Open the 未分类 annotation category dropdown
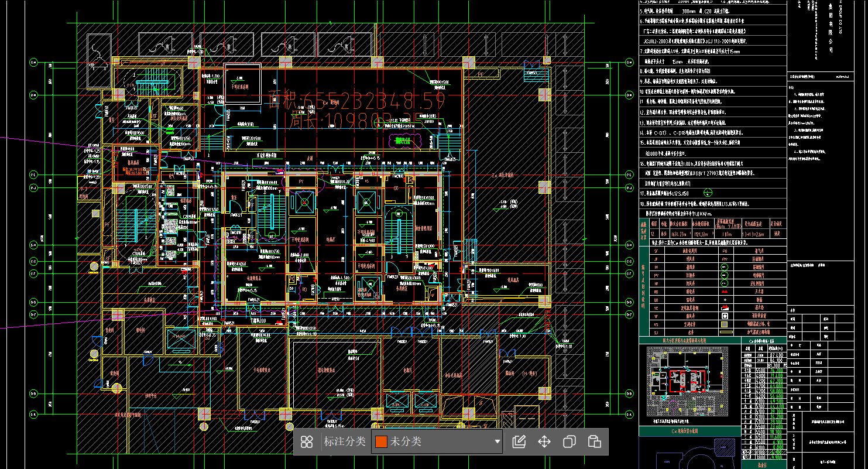868x469 pixels. [437, 441]
